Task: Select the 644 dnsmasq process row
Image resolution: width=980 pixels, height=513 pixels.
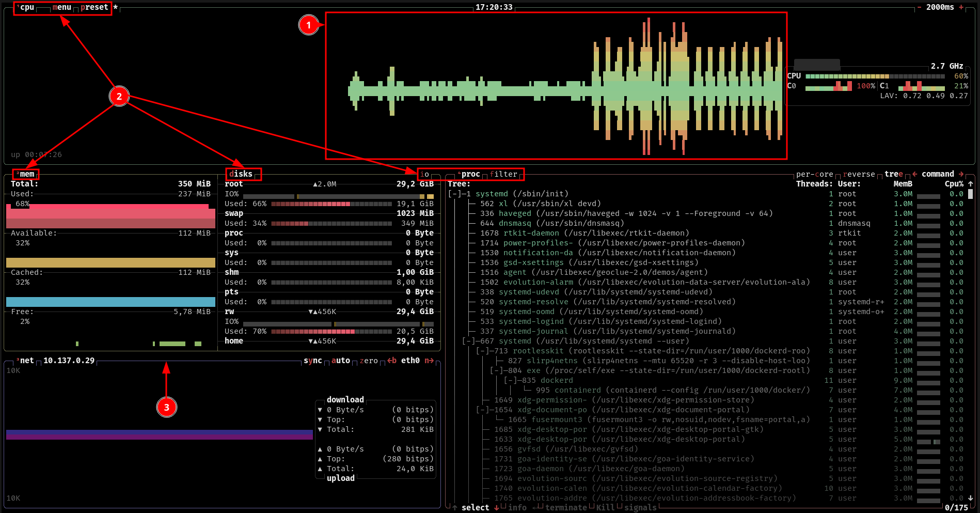Action: (x=706, y=223)
